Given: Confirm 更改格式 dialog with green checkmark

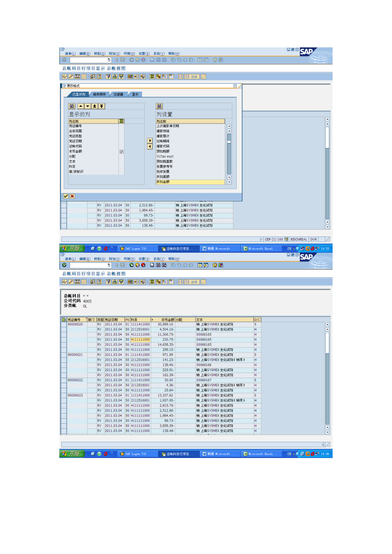Looking at the screenshot, I should tap(66, 196).
